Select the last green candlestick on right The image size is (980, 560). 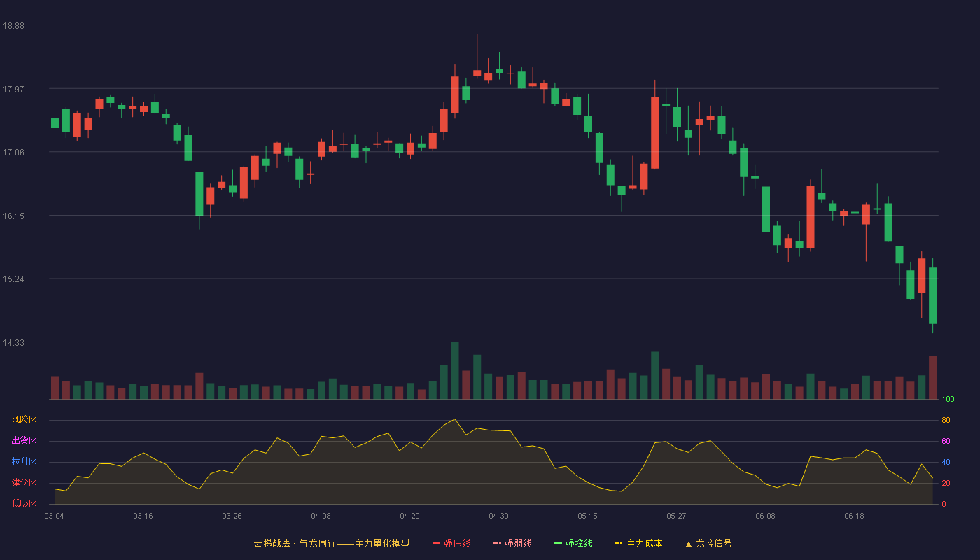coord(932,295)
